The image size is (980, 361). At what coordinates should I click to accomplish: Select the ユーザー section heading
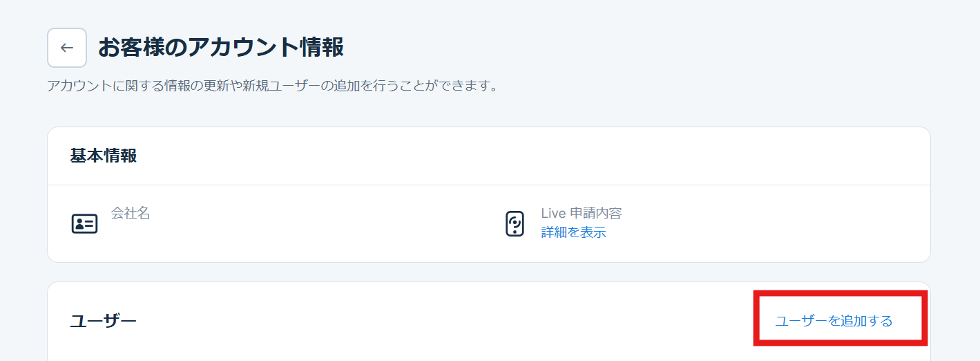coord(104,321)
